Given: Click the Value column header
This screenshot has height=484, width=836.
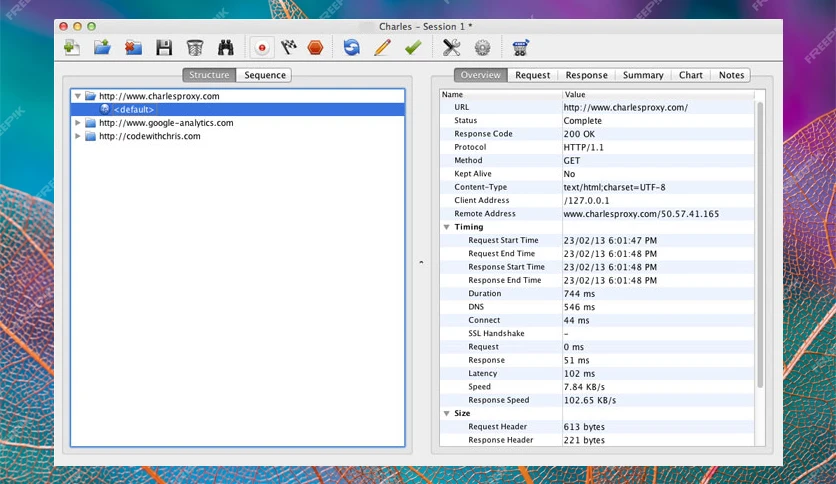Looking at the screenshot, I should tap(658, 94).
